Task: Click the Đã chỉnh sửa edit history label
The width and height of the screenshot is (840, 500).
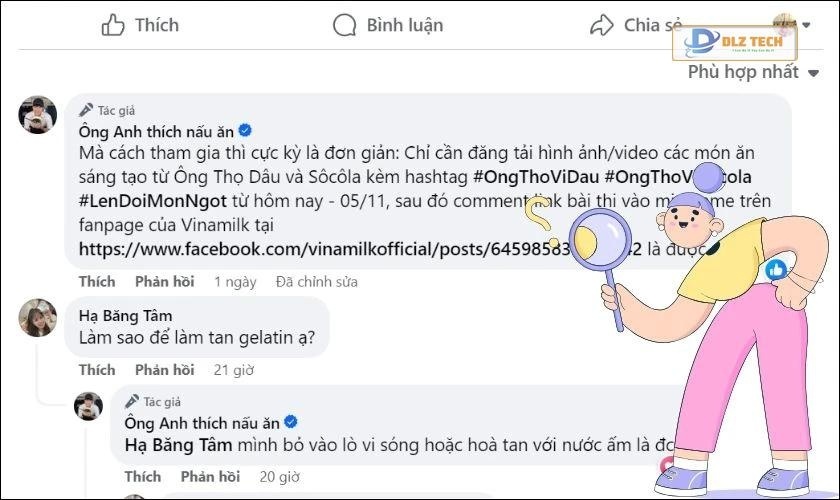Action: tap(316, 282)
